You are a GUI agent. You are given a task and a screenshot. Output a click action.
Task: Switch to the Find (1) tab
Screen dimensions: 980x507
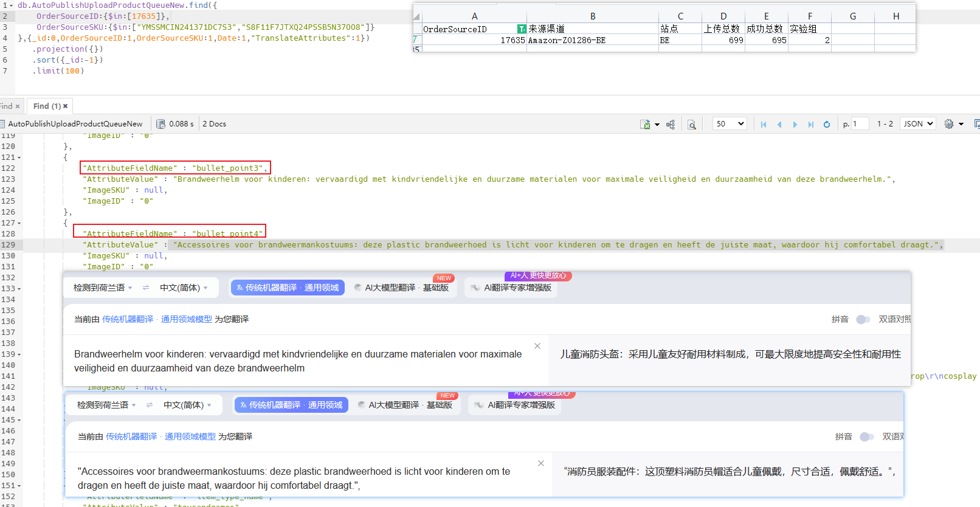click(x=47, y=106)
